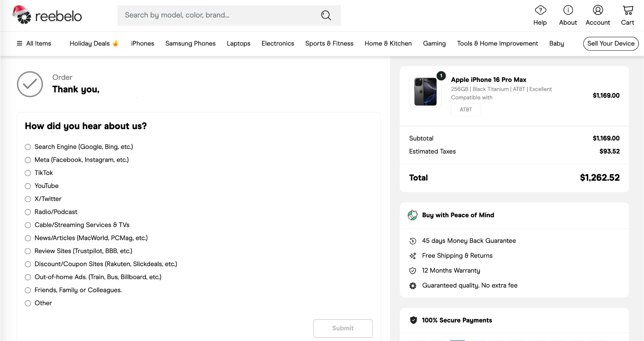Click the AT&T compatibility tag

(466, 110)
